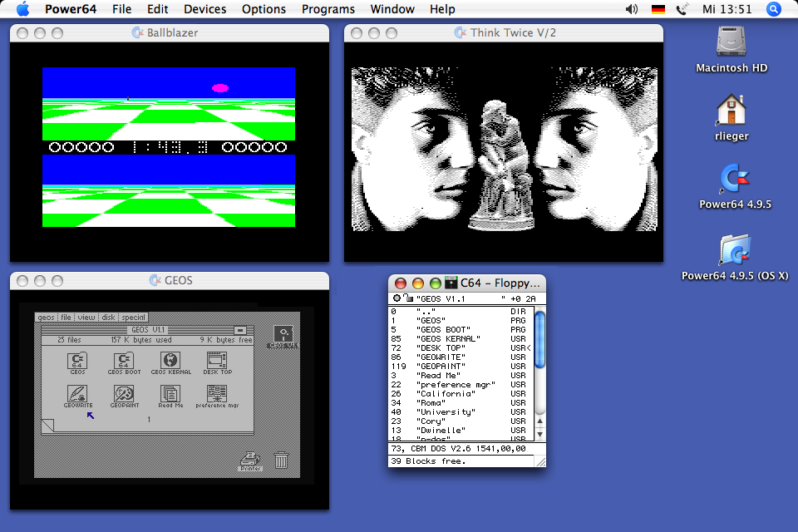Open the Help menu

pyautogui.click(x=441, y=9)
